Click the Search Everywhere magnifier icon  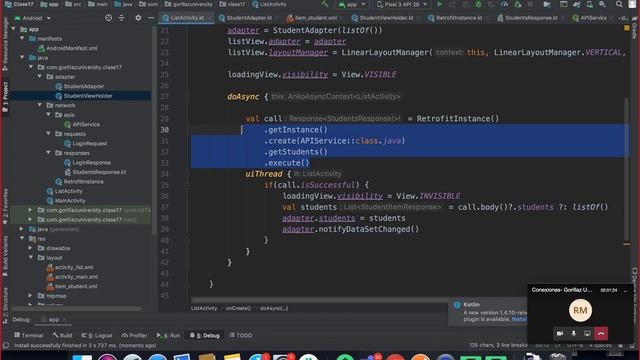point(619,4)
